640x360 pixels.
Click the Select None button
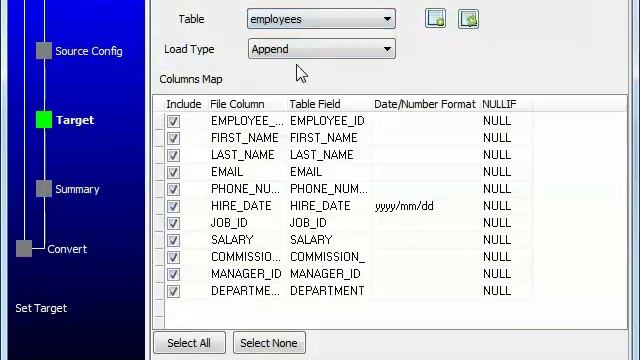pos(269,343)
